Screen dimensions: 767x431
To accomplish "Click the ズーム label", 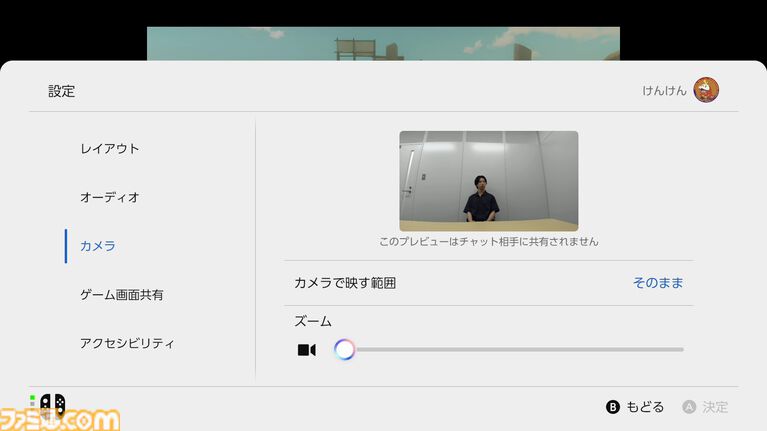I will click(313, 321).
